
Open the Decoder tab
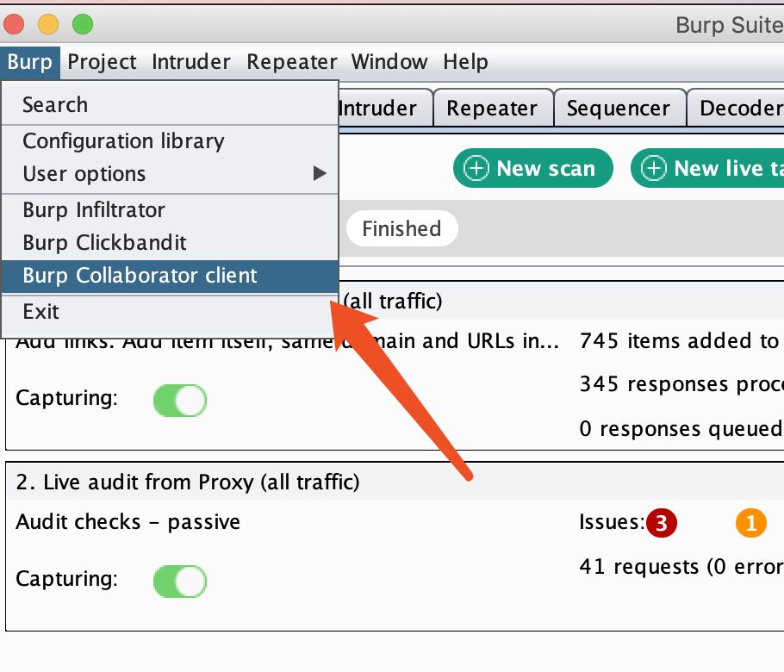(x=739, y=109)
